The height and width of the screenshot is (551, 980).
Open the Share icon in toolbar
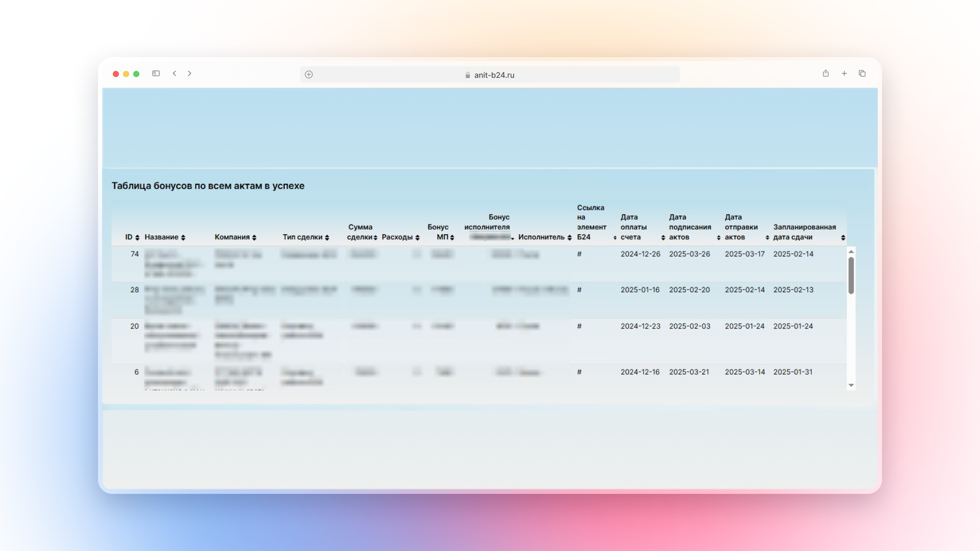coord(826,73)
